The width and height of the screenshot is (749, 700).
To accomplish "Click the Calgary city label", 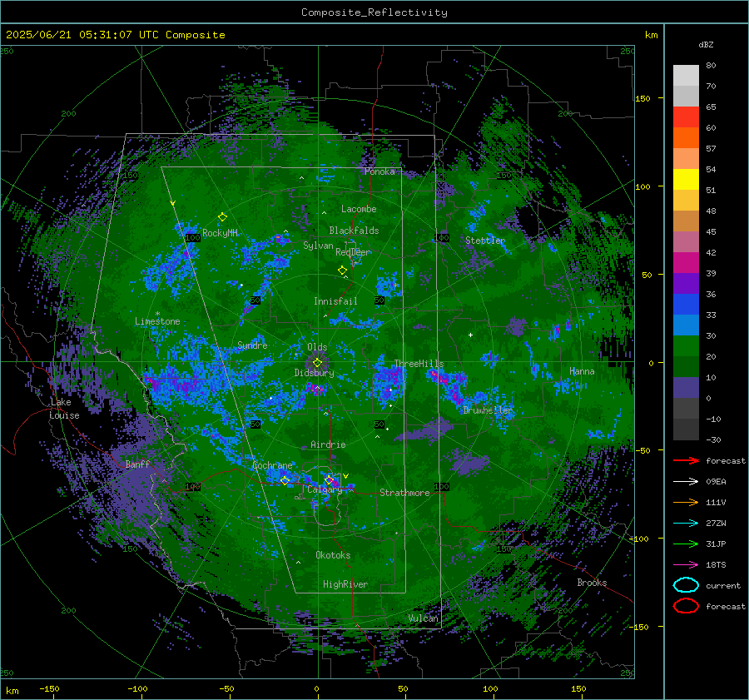I will click(325, 489).
